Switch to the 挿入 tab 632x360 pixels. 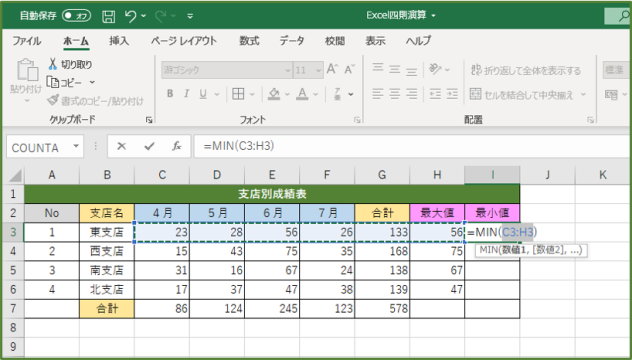click(x=119, y=41)
